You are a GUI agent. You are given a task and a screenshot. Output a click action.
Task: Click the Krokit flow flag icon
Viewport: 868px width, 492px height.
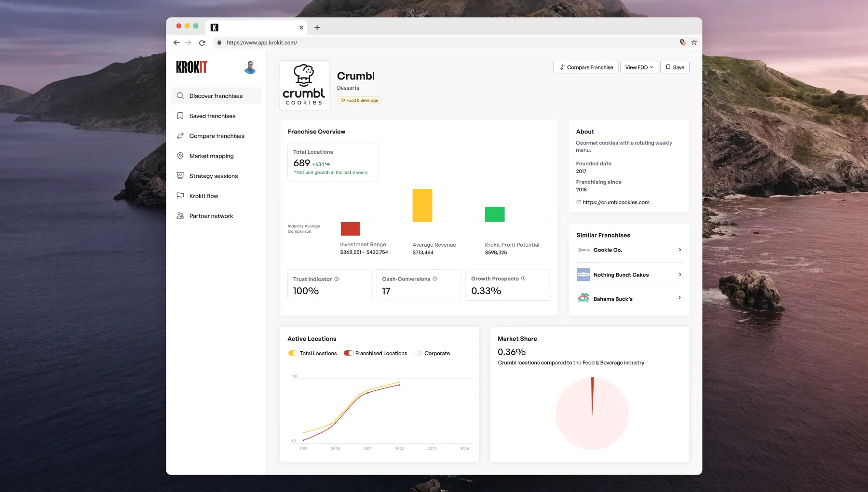point(180,196)
